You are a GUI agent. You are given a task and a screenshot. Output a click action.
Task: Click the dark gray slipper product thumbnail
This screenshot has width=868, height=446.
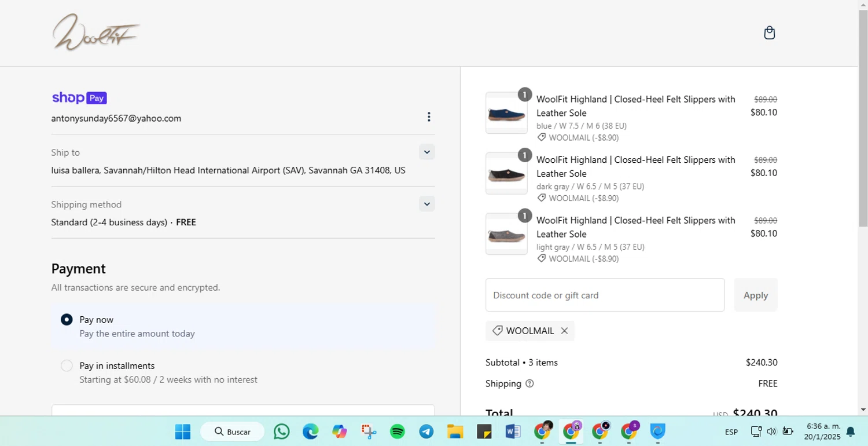(x=506, y=173)
